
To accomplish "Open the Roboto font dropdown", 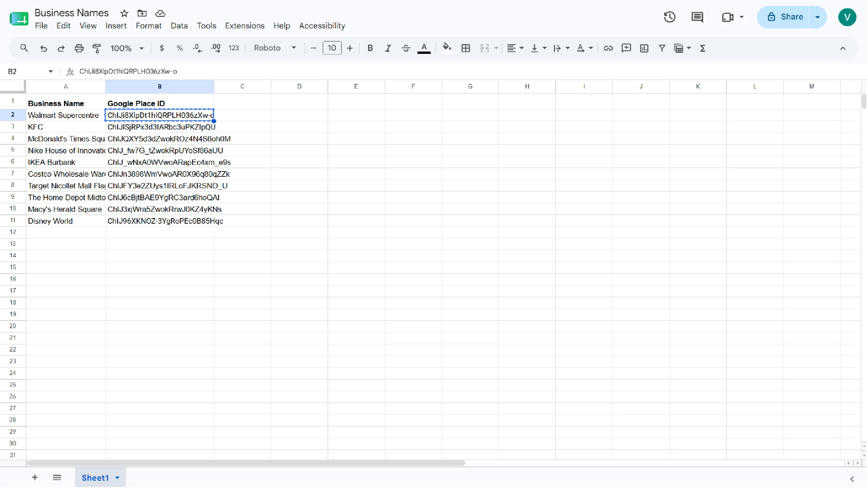I will pos(275,48).
